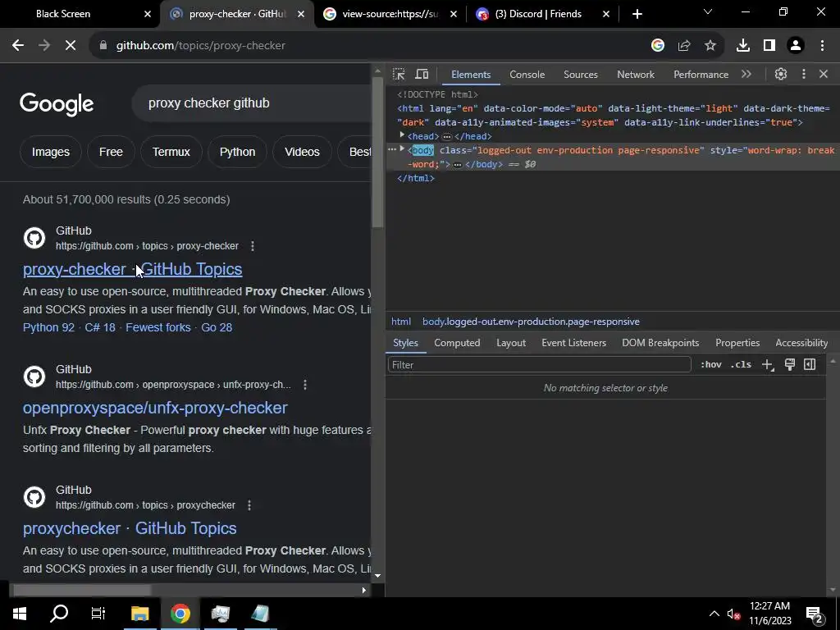Viewport: 840px width, 630px height.
Task: Go back with the browser back arrow
Action: (x=18, y=46)
